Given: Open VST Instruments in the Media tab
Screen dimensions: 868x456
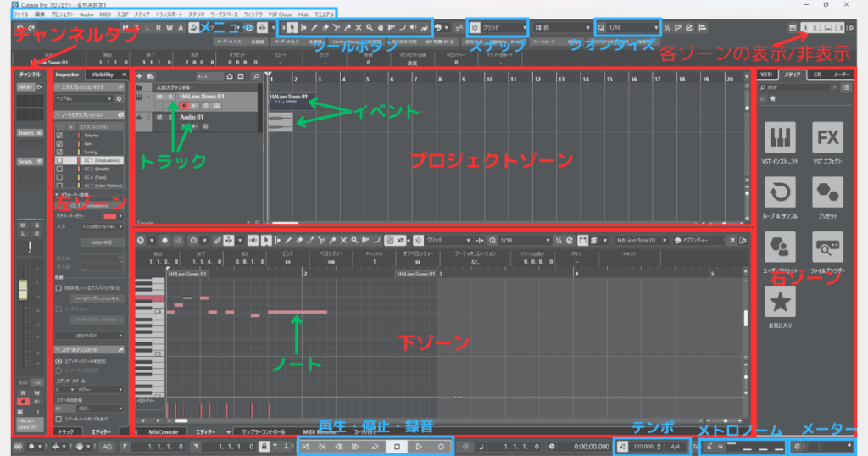Looking at the screenshot, I should [x=780, y=137].
